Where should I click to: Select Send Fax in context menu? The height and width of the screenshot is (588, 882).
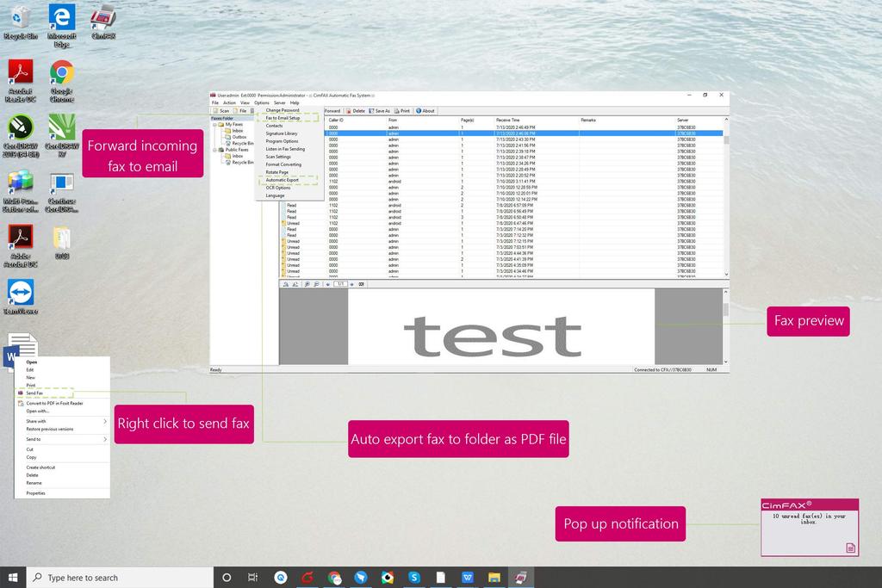click(x=34, y=393)
